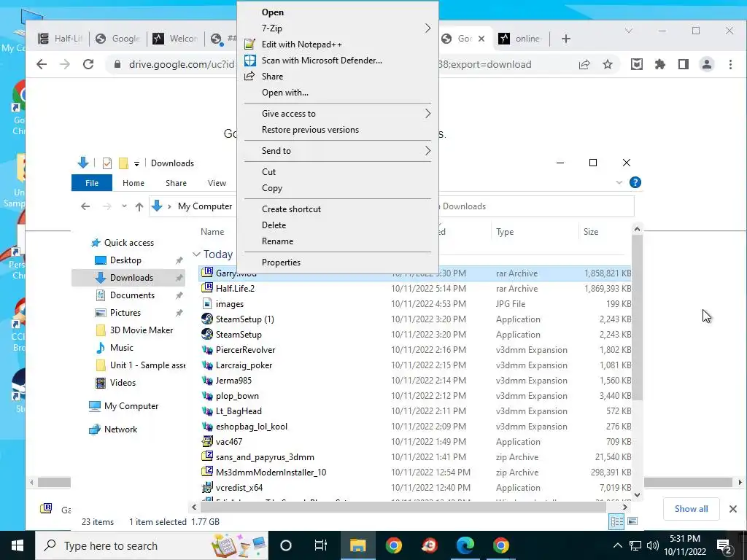Click the Half.Life.2 rar archive icon

coord(207,287)
